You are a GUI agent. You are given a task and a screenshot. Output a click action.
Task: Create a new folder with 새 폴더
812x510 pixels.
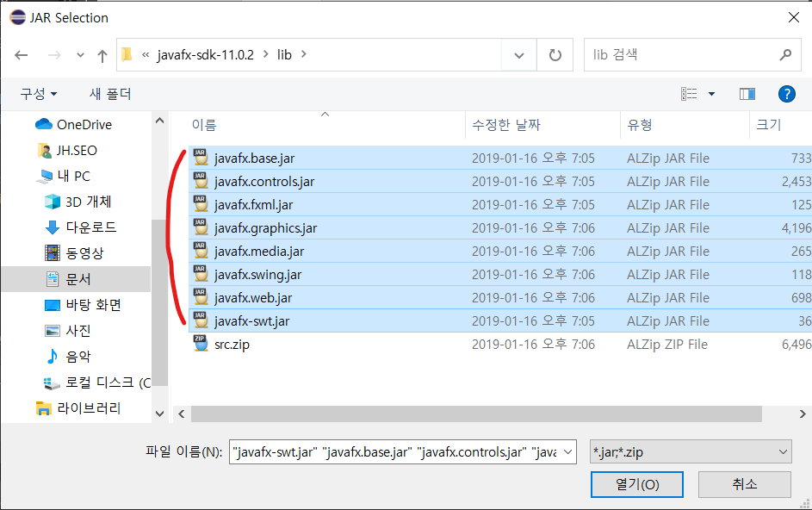click(x=110, y=94)
